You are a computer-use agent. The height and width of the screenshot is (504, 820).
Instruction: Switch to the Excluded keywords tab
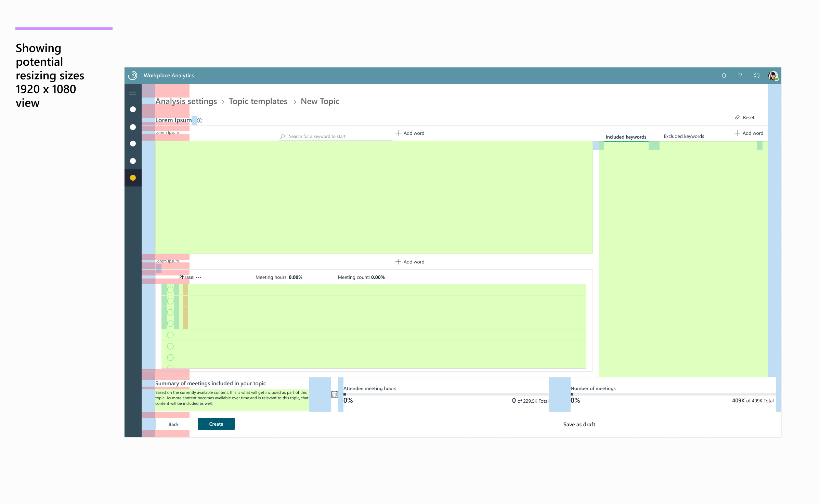coord(683,136)
